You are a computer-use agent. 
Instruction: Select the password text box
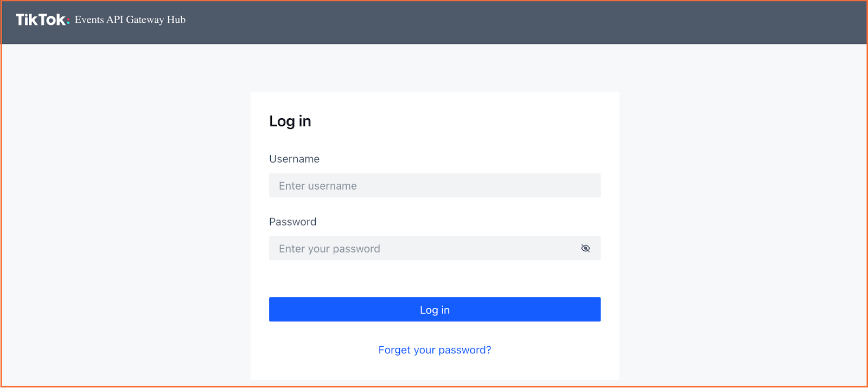[435, 248]
